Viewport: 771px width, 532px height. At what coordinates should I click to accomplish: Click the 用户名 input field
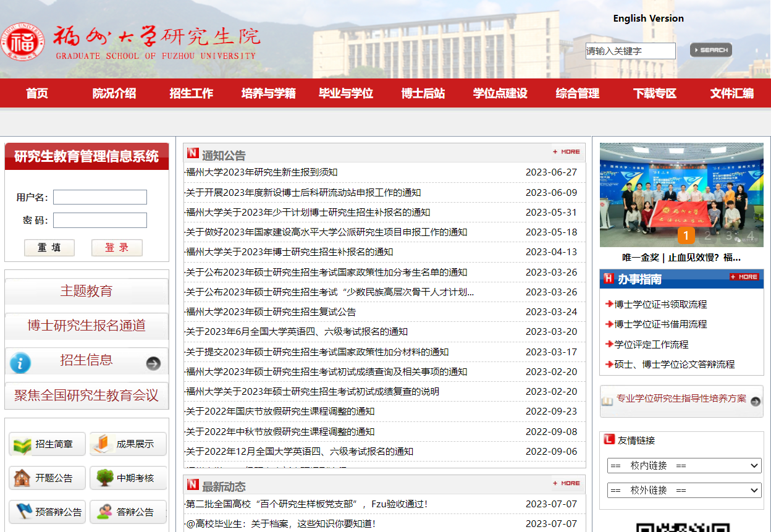99,197
